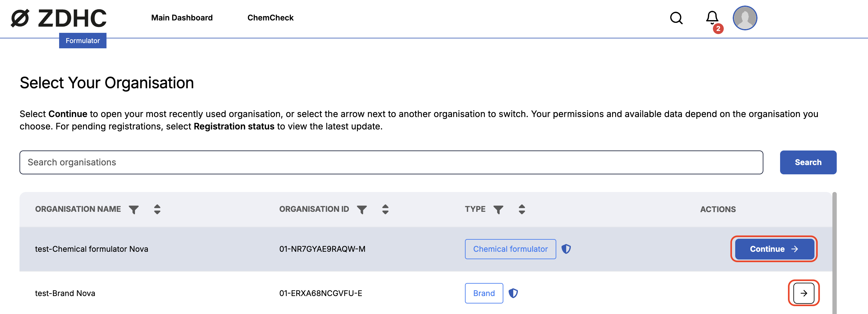Go to Main Dashboard

(x=182, y=18)
